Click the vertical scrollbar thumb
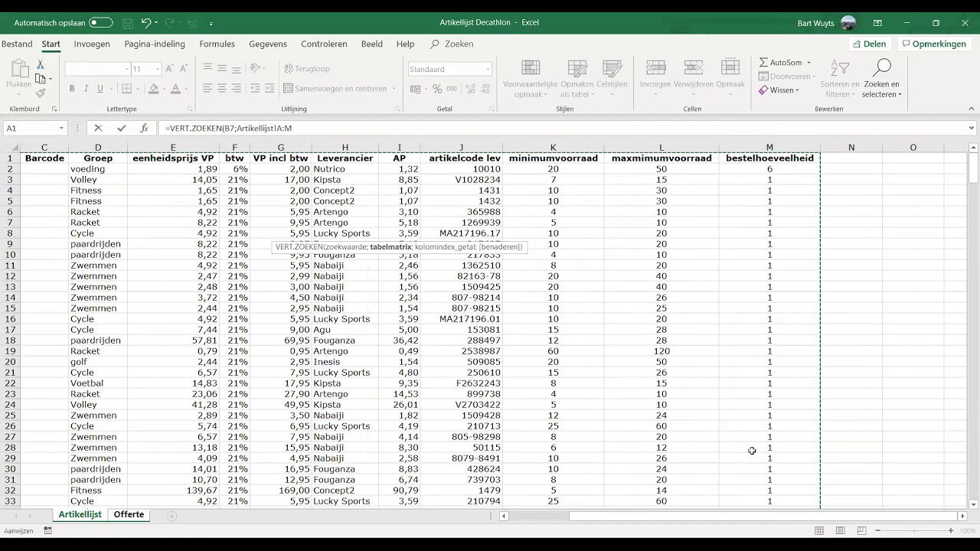Image resolution: width=980 pixels, height=551 pixels. click(973, 168)
